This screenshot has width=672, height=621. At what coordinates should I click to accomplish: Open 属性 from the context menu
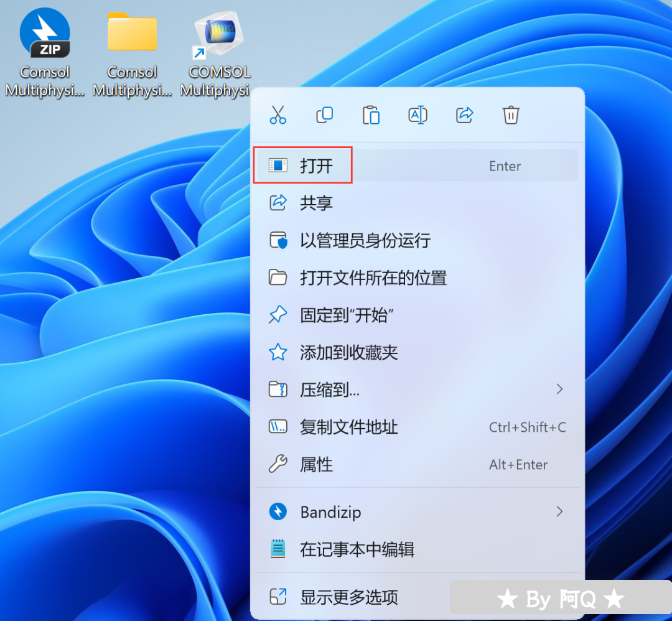(x=416, y=464)
